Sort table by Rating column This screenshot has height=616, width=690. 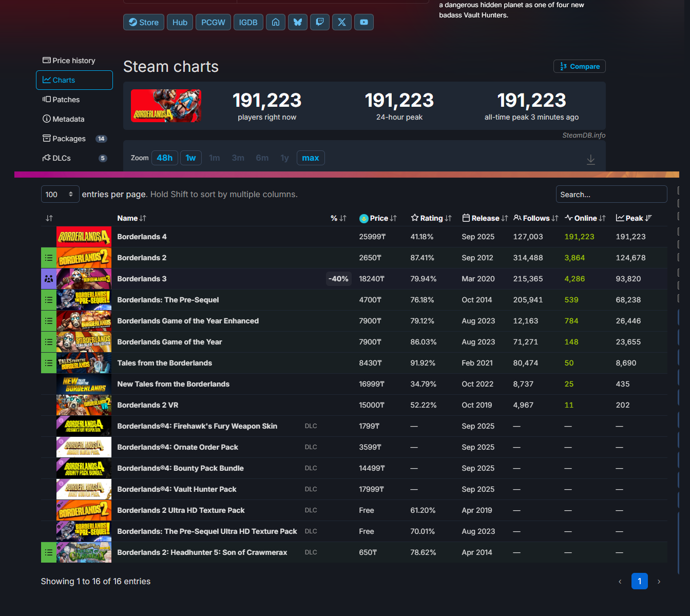(431, 218)
